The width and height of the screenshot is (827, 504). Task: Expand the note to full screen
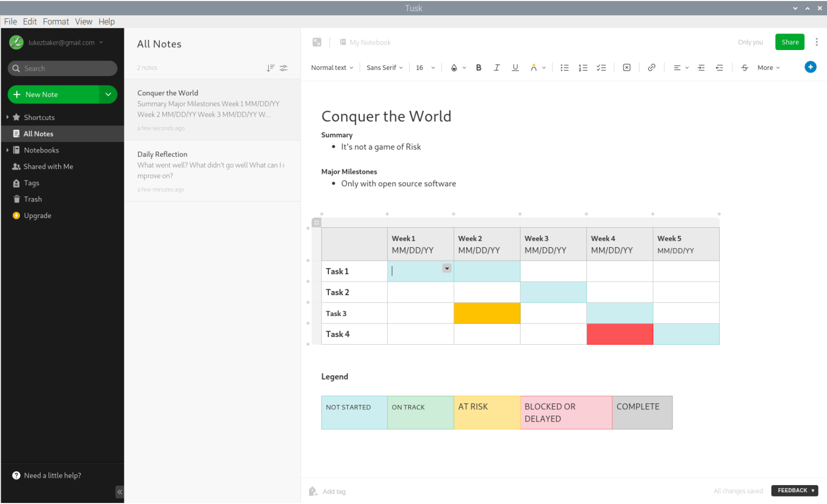[x=317, y=43]
